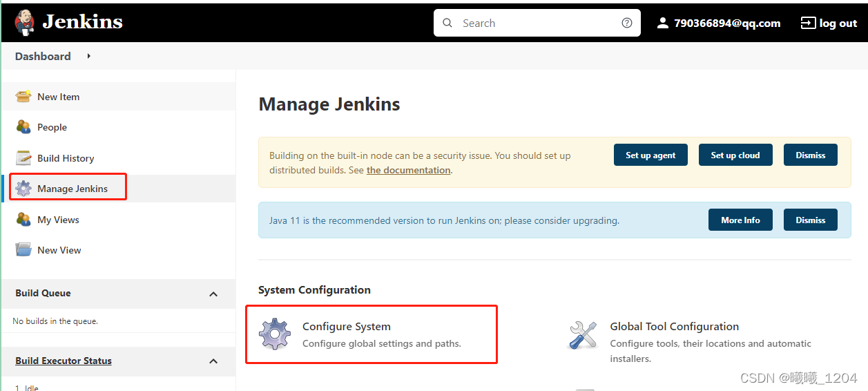Image resolution: width=868 pixels, height=391 pixels.
Task: Click the People icon in the sidebar
Action: [23, 127]
